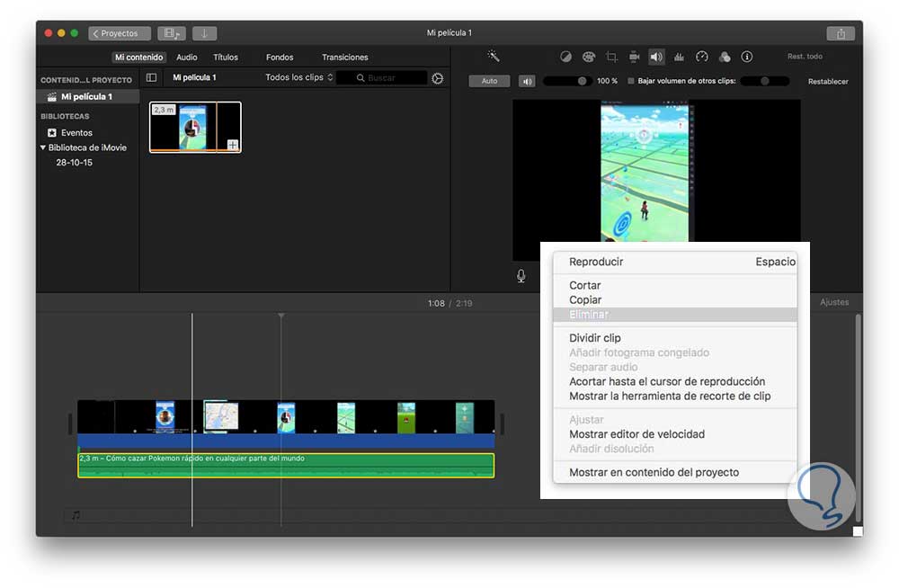Open the stabilization camera tool
The image size is (899, 588).
(x=634, y=57)
